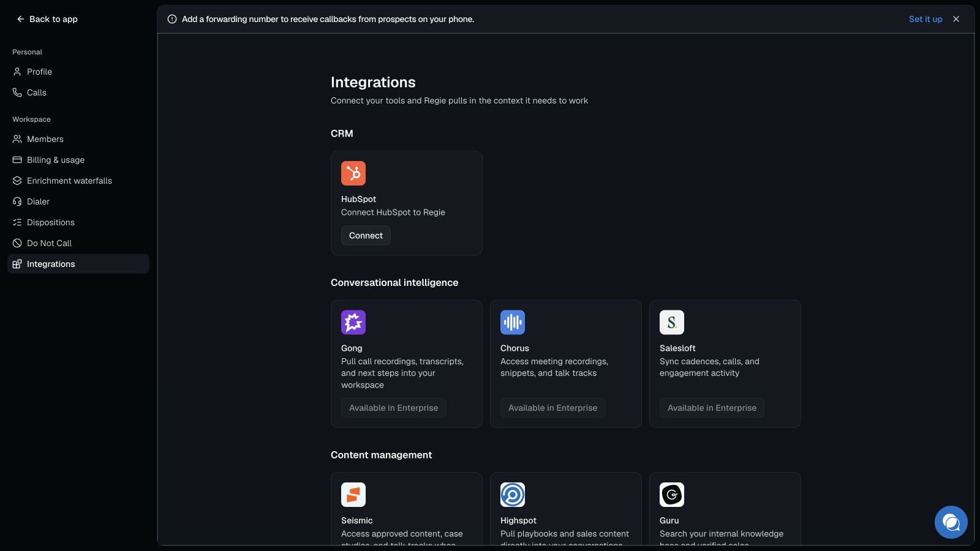Click the Highspot card title
Screen dimensions: 980x551
point(518,520)
